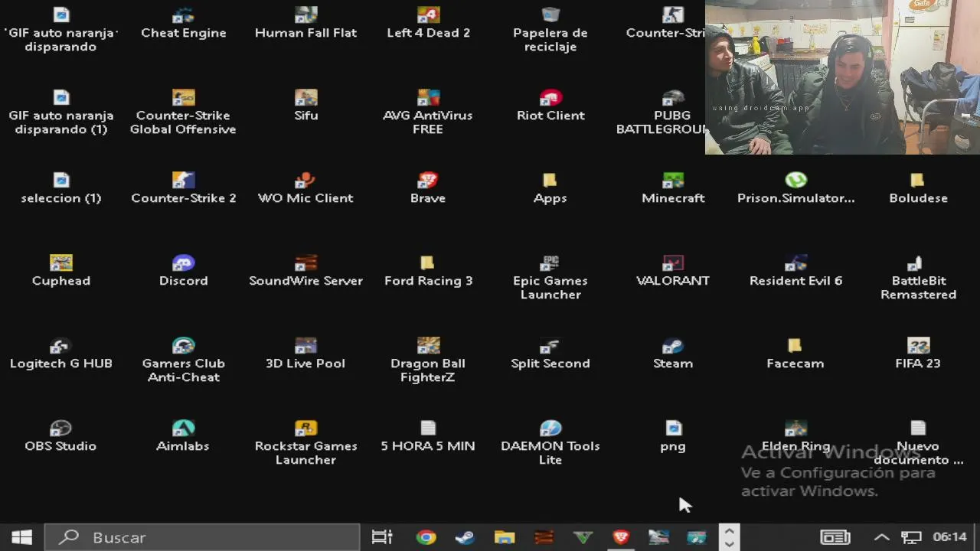Select the Minecraft desktop icon
The width and height of the screenshot is (980, 551).
[673, 188]
